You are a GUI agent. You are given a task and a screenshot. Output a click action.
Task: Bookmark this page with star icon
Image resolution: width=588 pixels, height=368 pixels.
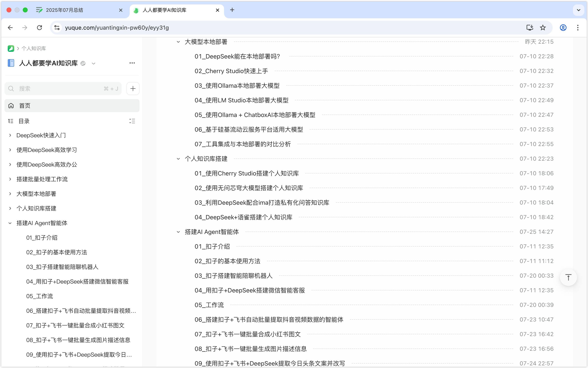(543, 27)
